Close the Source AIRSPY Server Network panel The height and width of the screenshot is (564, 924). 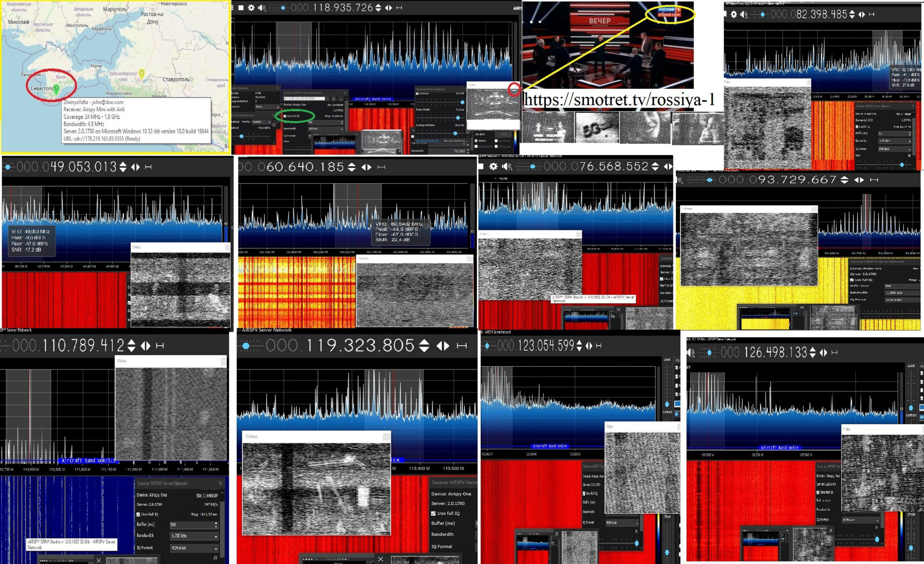click(x=220, y=483)
